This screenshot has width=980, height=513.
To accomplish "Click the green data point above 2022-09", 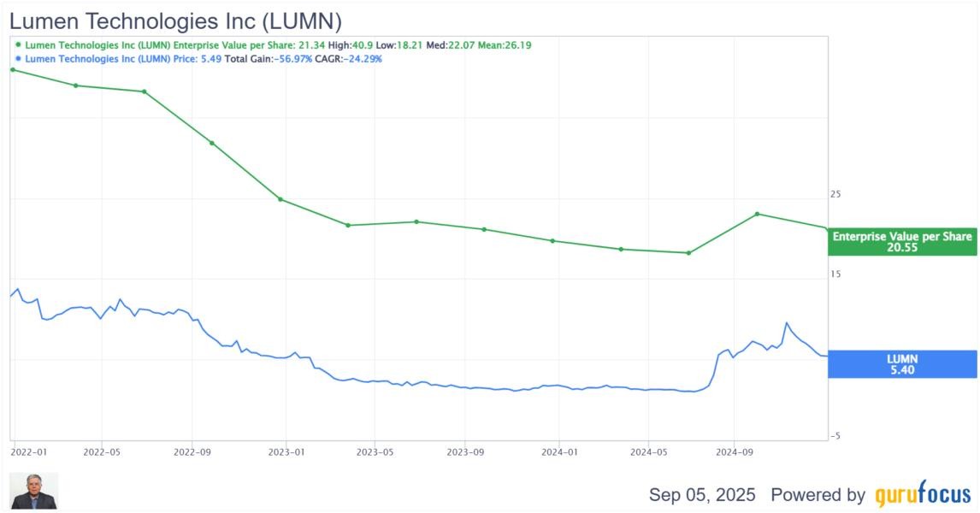I will click(212, 143).
